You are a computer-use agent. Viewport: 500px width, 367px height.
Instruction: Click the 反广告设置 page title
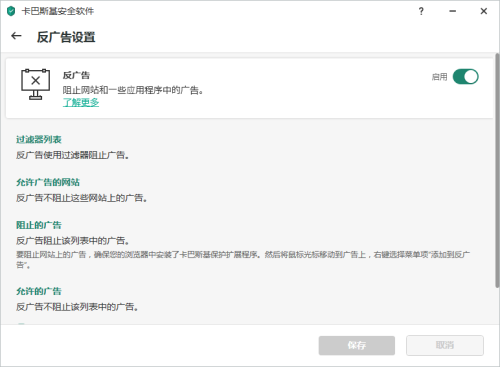click(66, 37)
